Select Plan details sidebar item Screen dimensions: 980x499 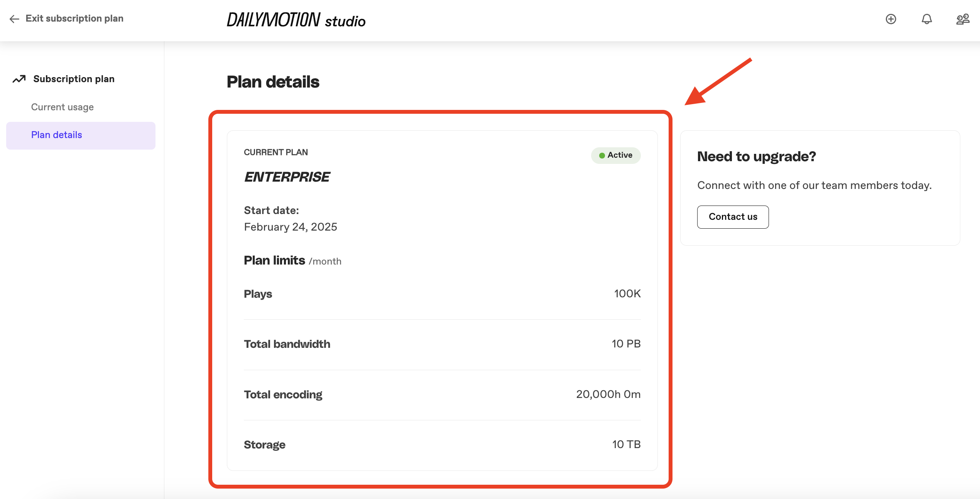81,135
